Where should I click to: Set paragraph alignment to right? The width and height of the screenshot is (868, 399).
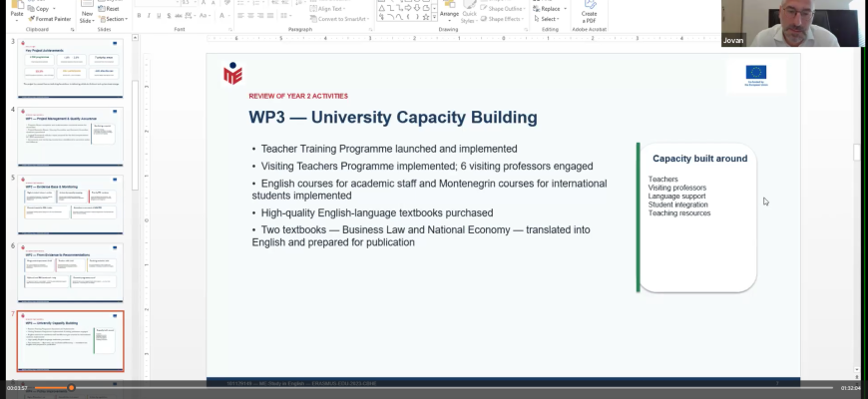(260, 16)
